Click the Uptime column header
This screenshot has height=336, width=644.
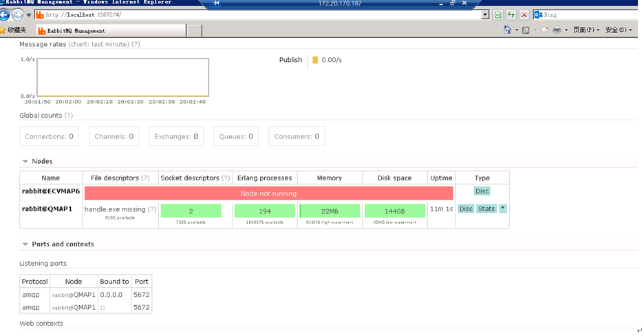(x=441, y=178)
